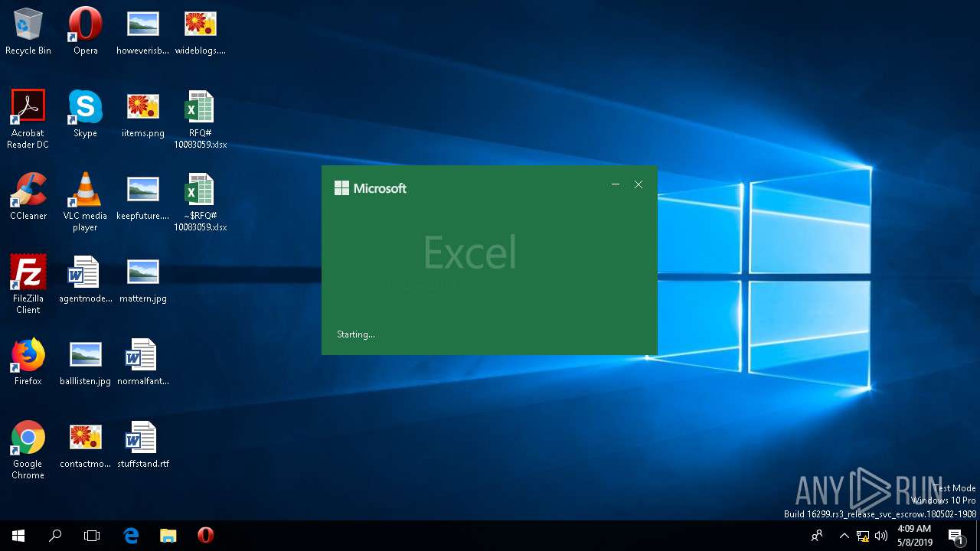Select the keepfuture... image file

[x=142, y=197]
